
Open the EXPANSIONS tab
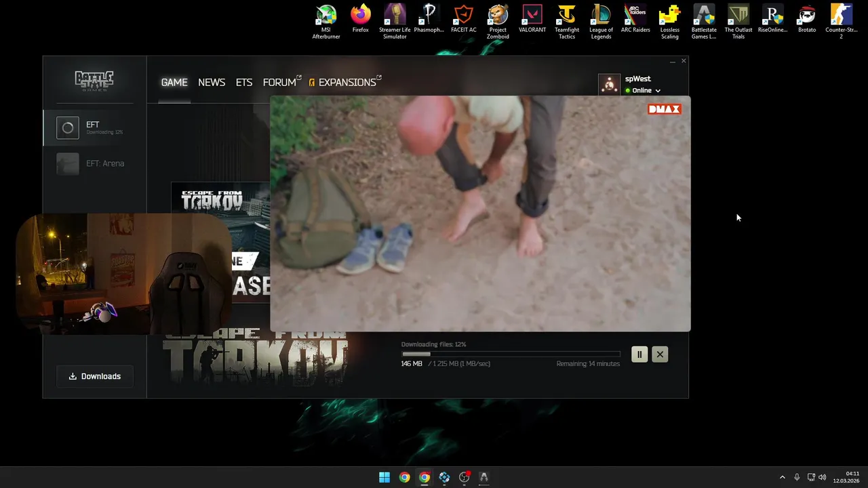345,82
